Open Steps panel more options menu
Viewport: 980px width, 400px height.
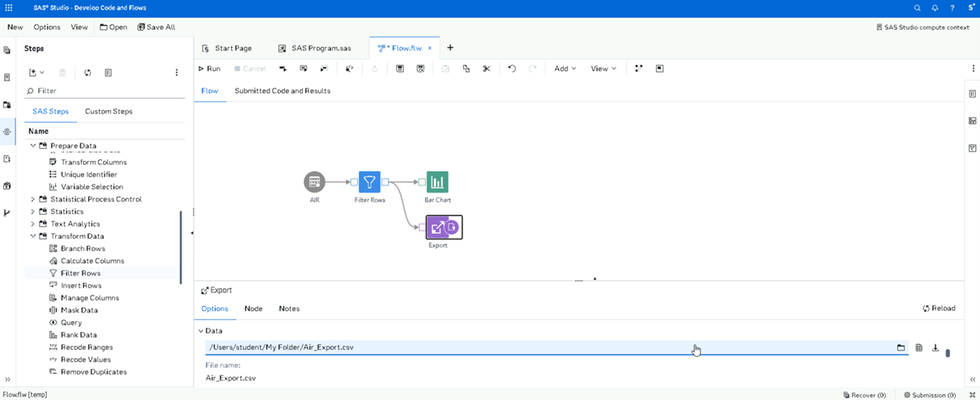pyautogui.click(x=177, y=73)
